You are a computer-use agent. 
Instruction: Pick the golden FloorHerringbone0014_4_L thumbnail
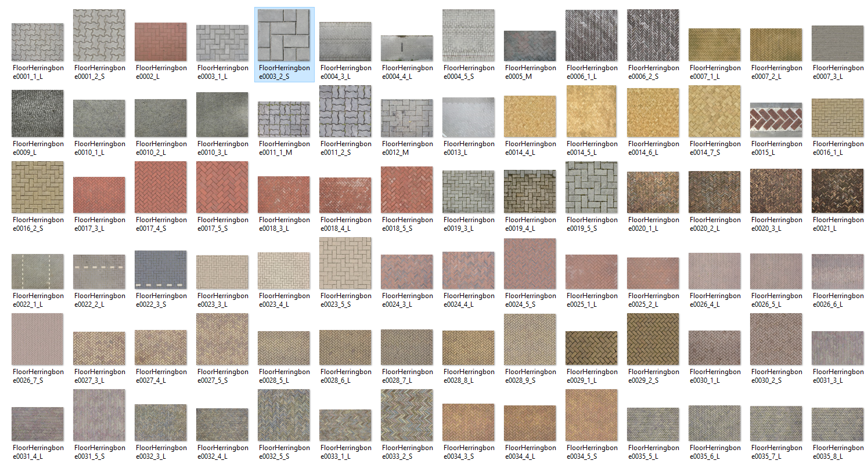(x=530, y=114)
